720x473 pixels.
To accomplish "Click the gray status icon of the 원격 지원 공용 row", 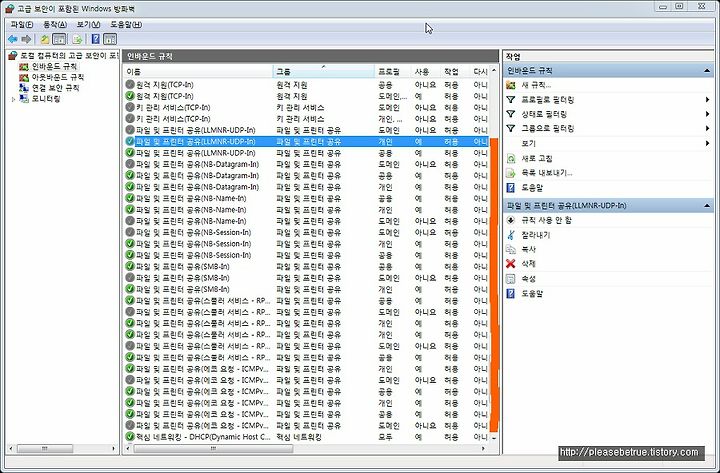I will pyautogui.click(x=130, y=84).
